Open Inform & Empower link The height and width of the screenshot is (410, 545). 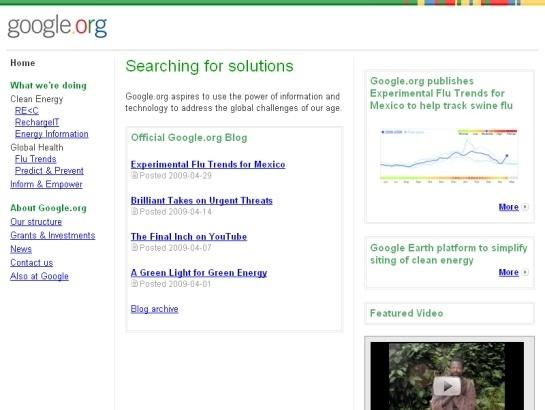(46, 184)
